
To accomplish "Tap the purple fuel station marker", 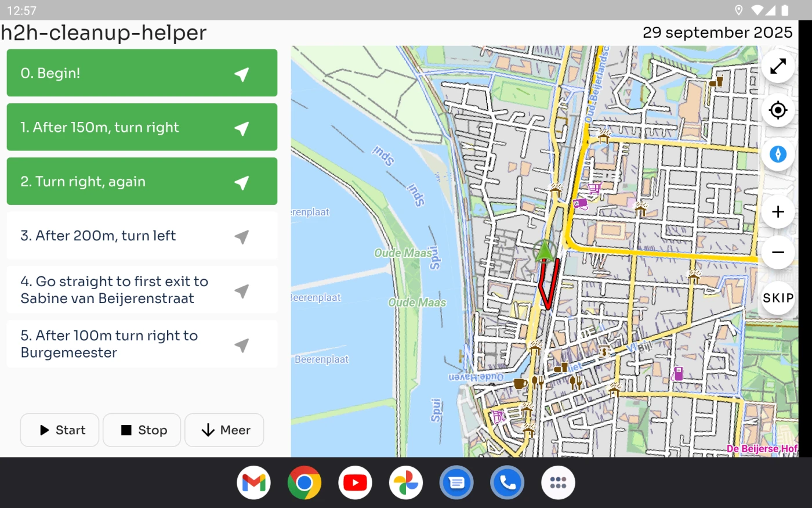I will click(x=677, y=373).
